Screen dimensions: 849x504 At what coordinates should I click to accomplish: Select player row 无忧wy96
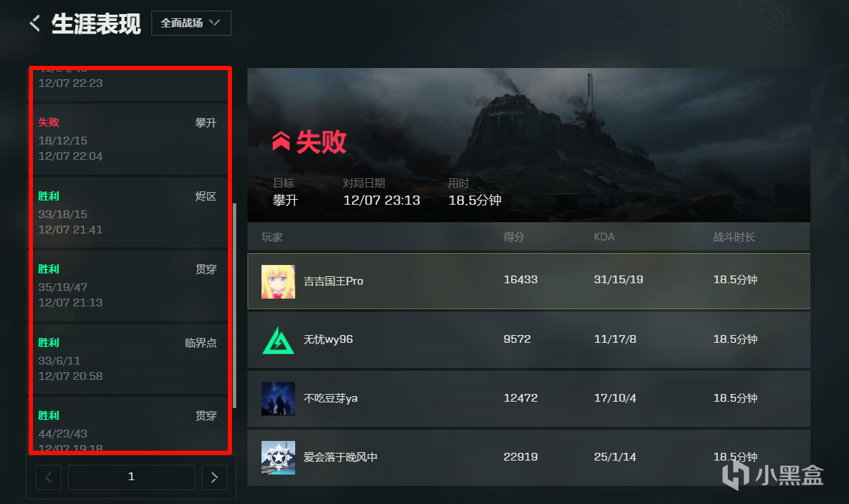click(x=529, y=340)
